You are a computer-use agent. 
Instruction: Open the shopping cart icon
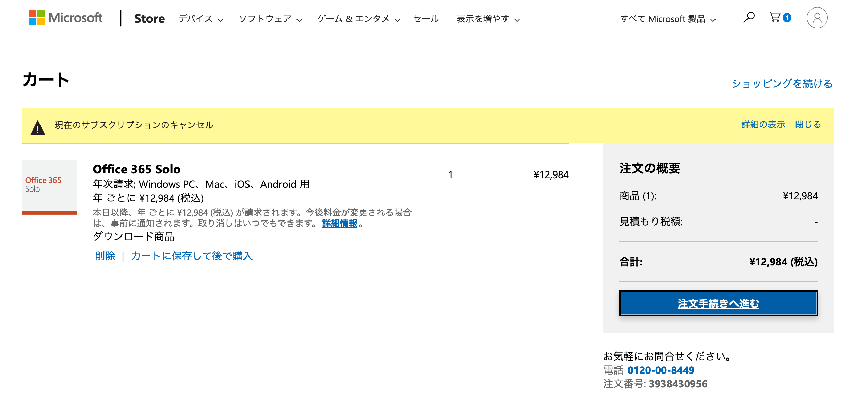pyautogui.click(x=775, y=17)
